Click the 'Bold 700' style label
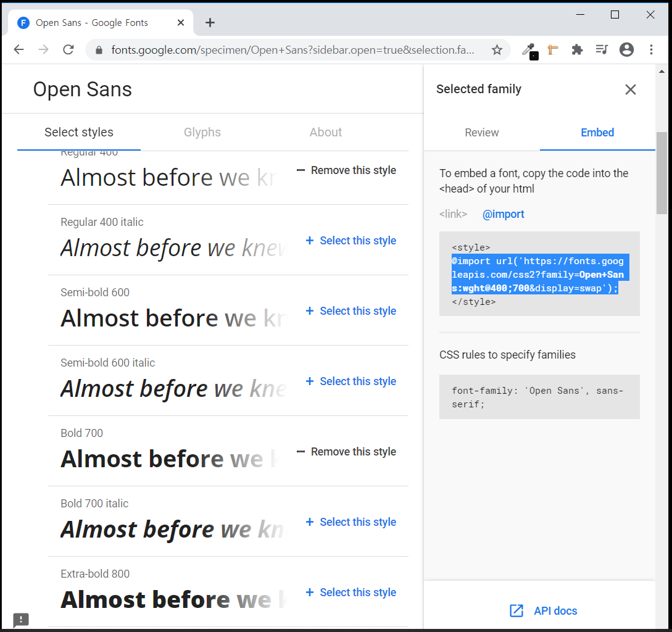Image resolution: width=672 pixels, height=632 pixels. point(81,433)
